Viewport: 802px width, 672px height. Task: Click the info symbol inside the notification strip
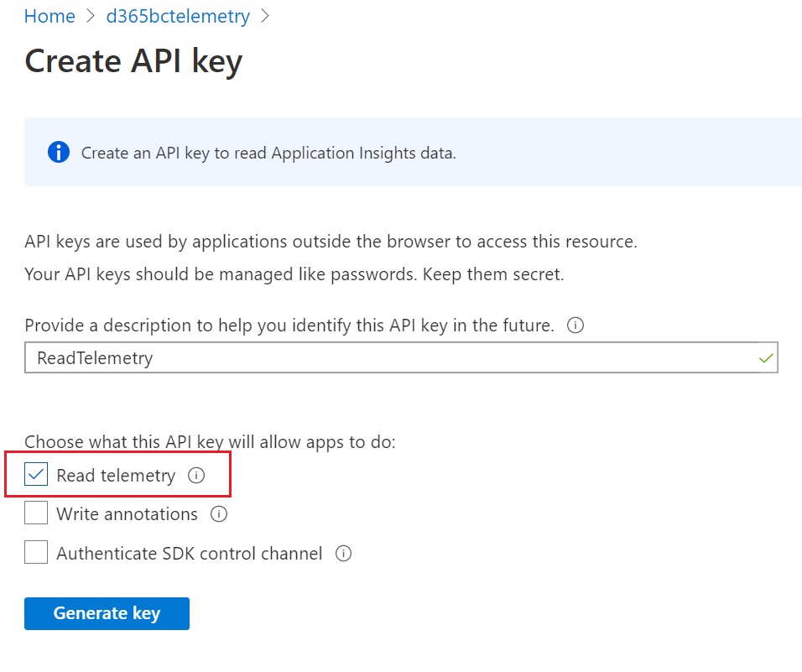pyautogui.click(x=58, y=152)
